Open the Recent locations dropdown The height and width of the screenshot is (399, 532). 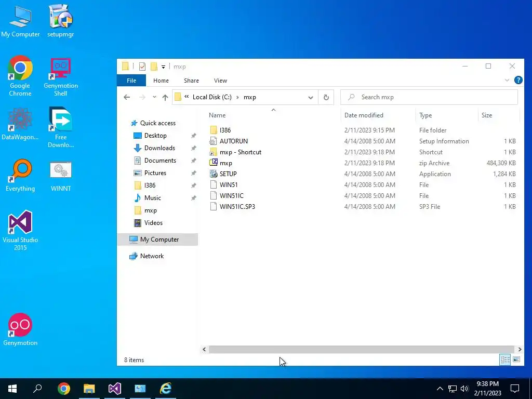click(x=154, y=97)
